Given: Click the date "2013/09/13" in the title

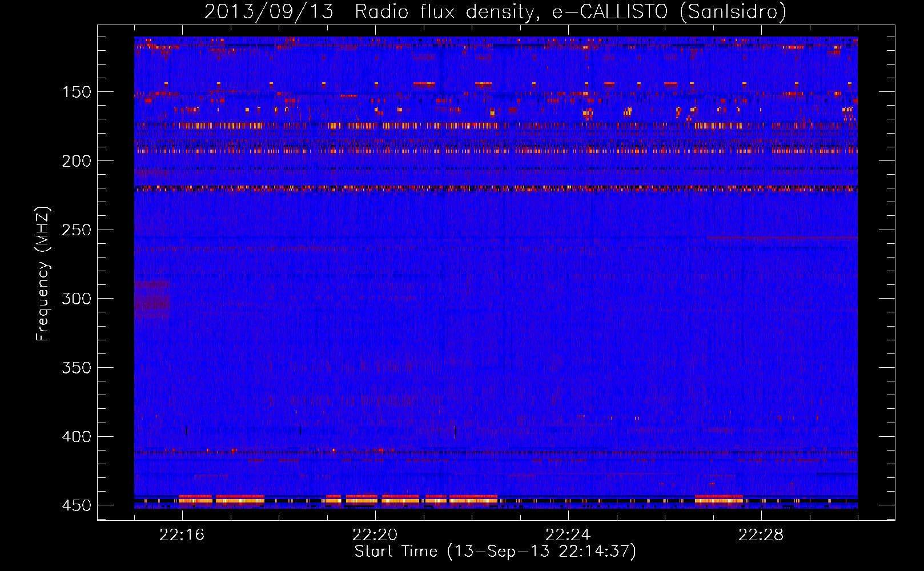Looking at the screenshot, I should coord(269,11).
